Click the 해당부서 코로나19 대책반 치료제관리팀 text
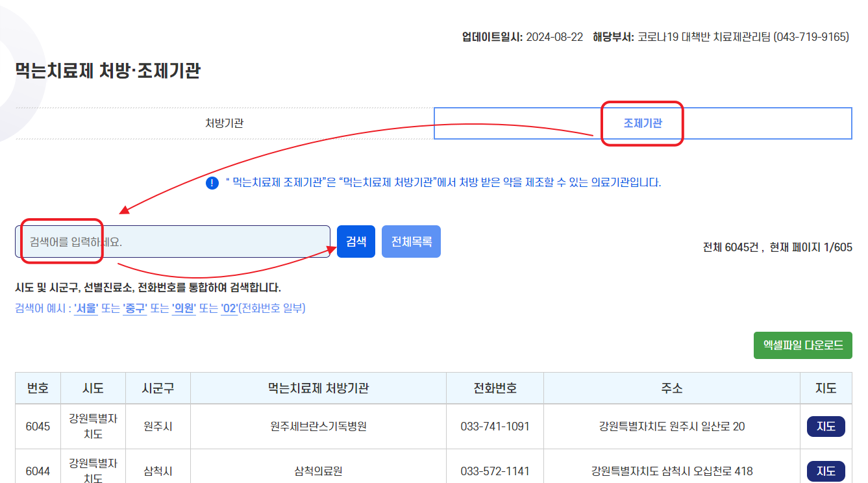 tap(721, 37)
